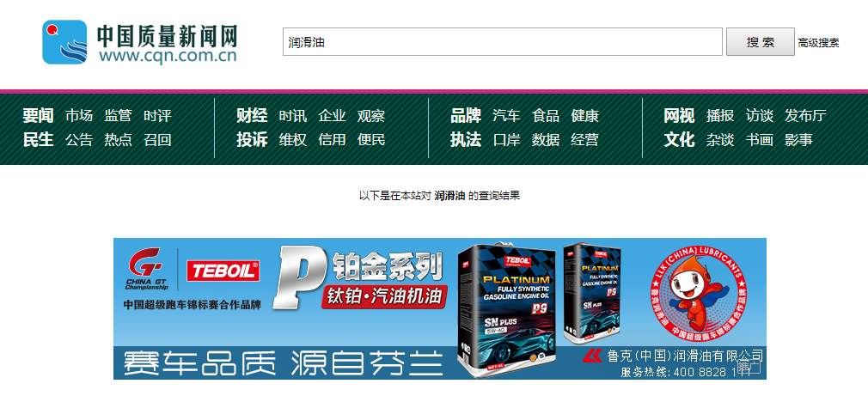
Task: Select the 发布厅 menu item
Action: click(x=805, y=116)
